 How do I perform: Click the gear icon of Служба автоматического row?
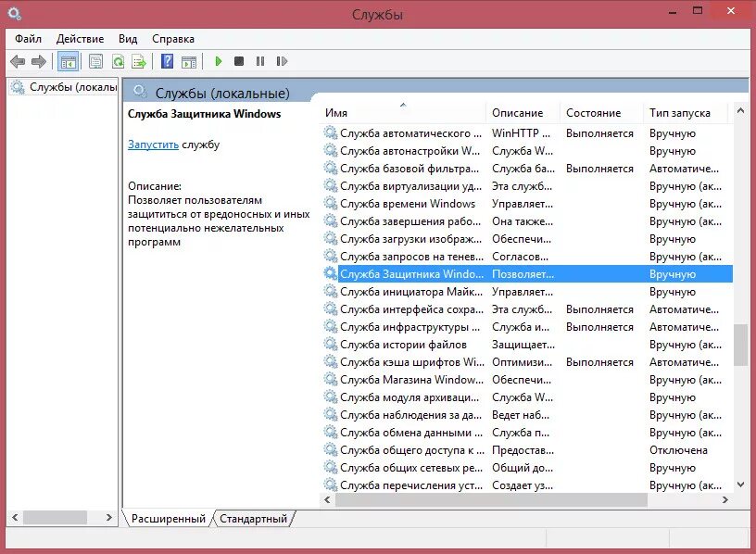point(330,132)
